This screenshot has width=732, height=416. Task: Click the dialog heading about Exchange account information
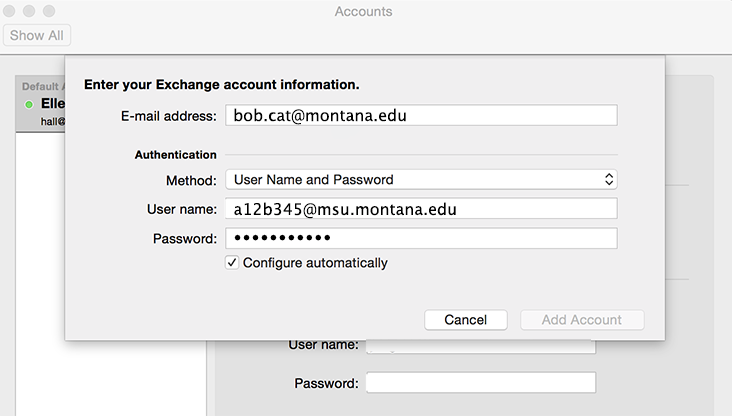tap(222, 85)
